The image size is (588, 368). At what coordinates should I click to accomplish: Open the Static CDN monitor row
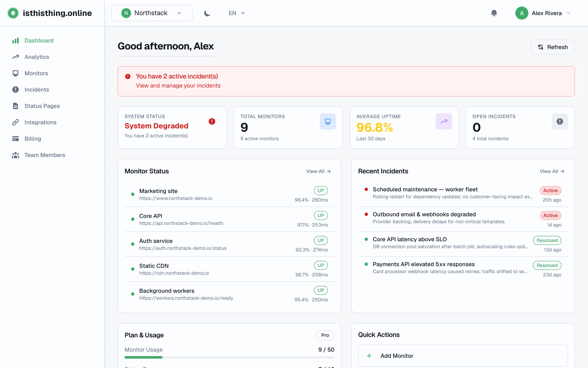pyautogui.click(x=229, y=269)
